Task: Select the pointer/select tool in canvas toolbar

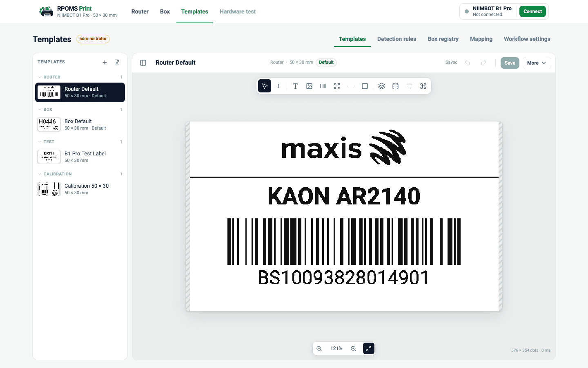Action: (x=265, y=86)
